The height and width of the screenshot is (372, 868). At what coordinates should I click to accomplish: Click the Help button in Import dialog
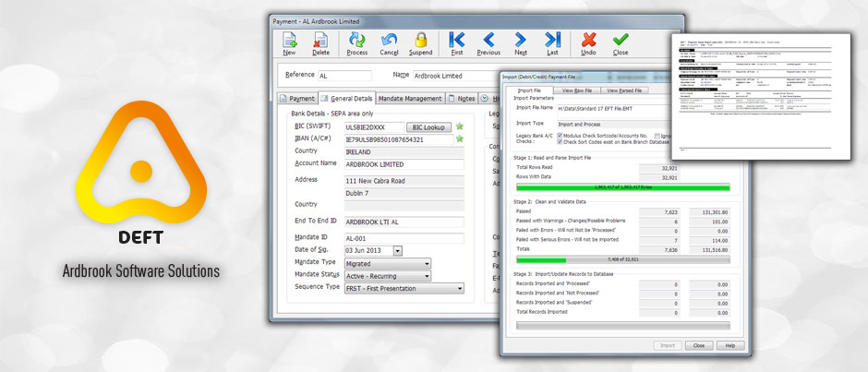coord(730,345)
